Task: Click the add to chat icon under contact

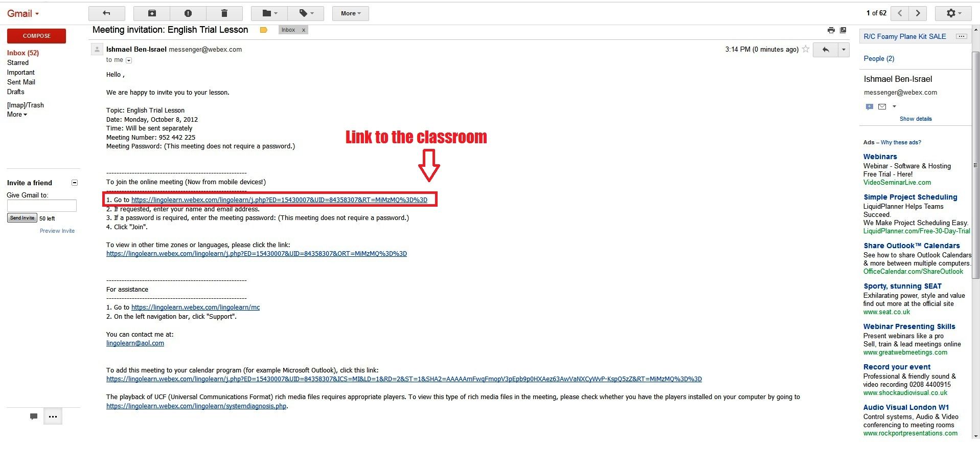Action: pos(869,106)
